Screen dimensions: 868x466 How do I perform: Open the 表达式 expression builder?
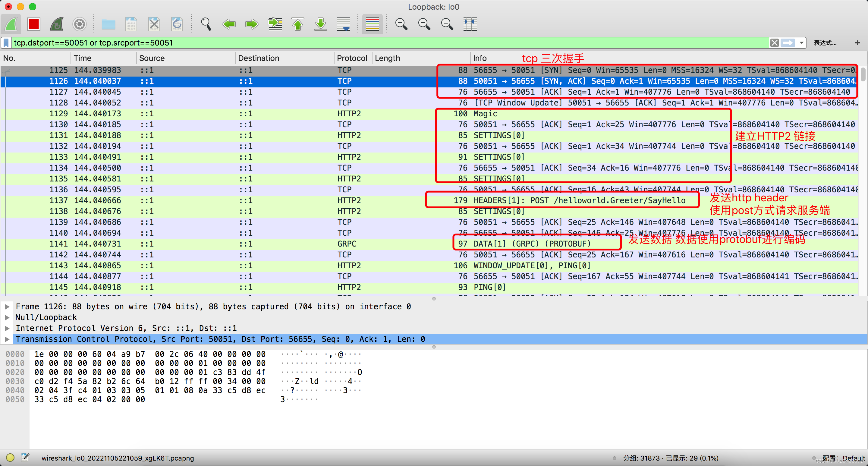pos(825,43)
